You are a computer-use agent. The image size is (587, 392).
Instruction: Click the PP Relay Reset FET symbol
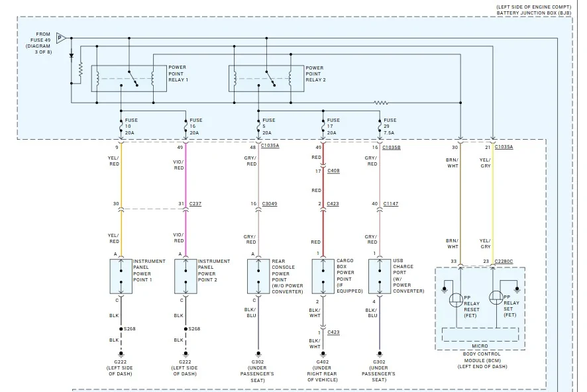click(x=456, y=301)
